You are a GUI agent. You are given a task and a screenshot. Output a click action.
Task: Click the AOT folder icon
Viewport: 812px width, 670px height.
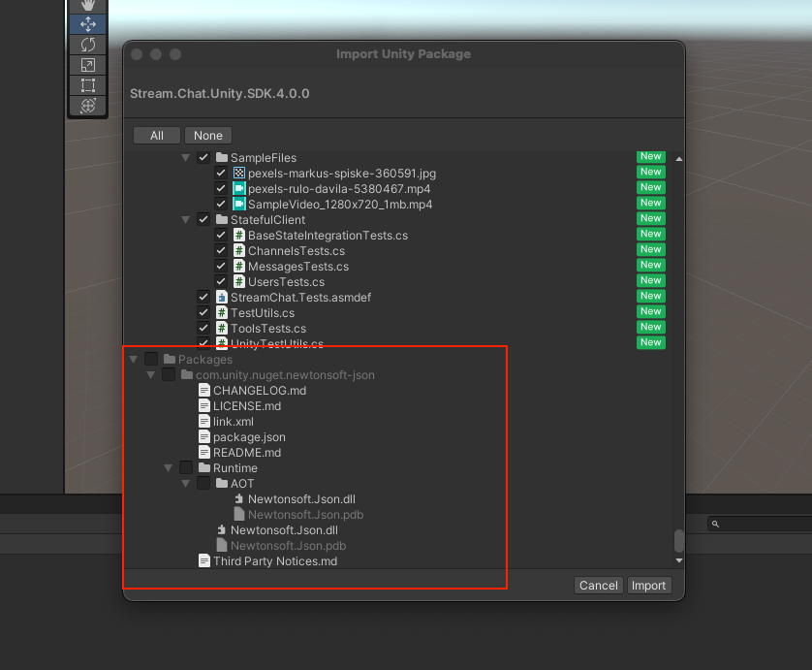(x=222, y=483)
